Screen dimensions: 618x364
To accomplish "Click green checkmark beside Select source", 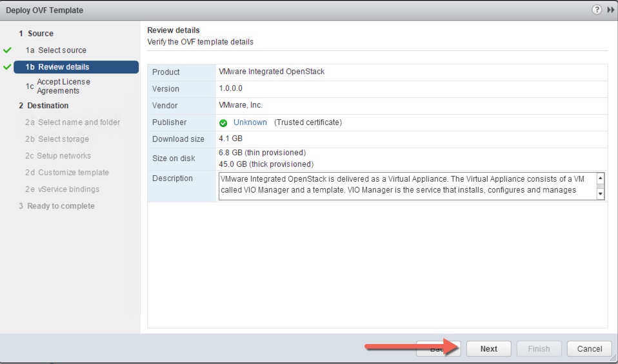I will pyautogui.click(x=8, y=50).
